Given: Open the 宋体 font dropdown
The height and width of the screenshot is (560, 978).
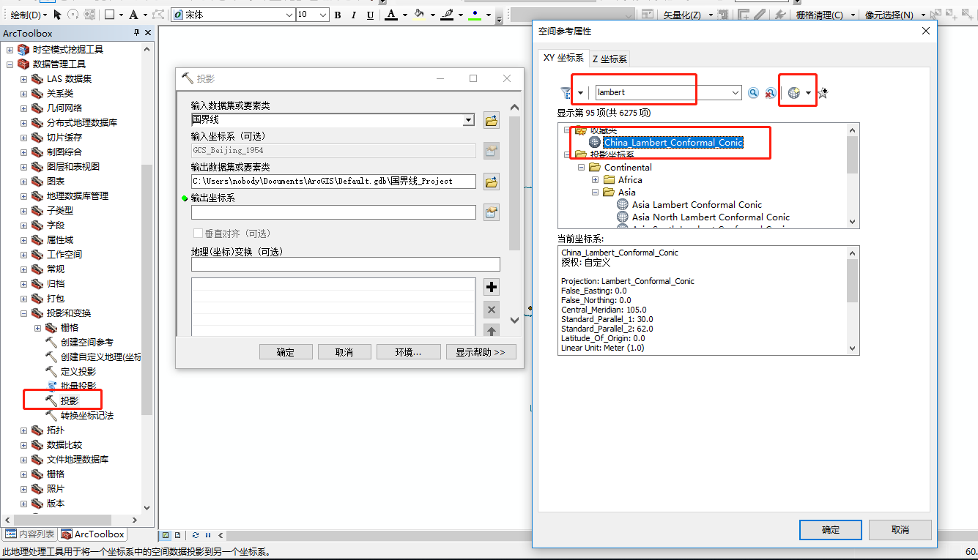Looking at the screenshot, I should 288,15.
